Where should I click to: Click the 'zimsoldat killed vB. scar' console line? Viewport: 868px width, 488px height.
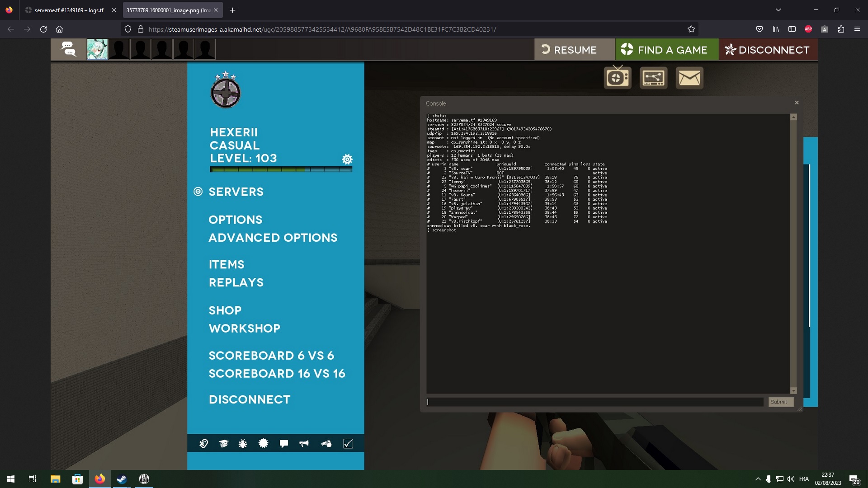478,225
